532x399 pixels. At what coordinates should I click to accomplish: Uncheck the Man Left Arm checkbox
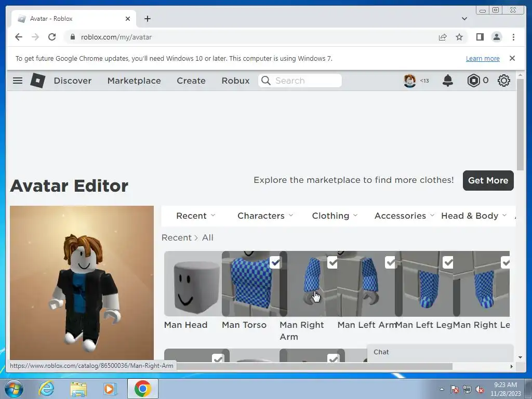click(x=391, y=262)
